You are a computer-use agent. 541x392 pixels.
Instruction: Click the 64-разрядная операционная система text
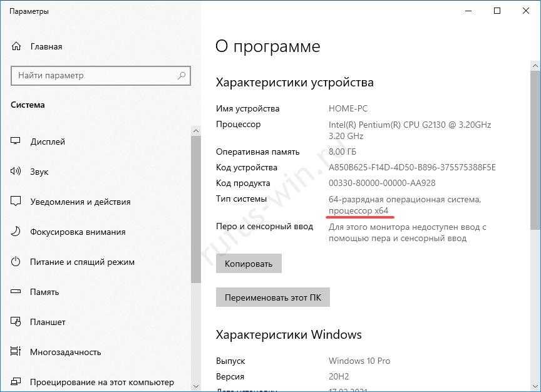click(404, 200)
